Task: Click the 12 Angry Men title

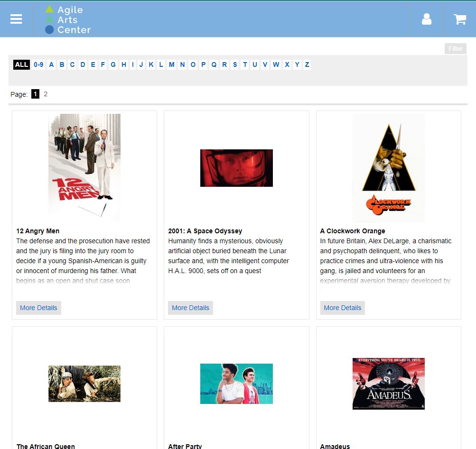Action: click(37, 231)
